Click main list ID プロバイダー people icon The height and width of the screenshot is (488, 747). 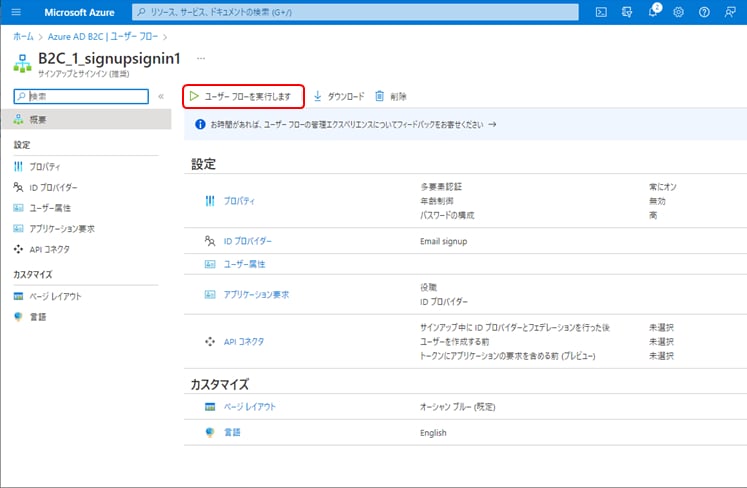pyautogui.click(x=210, y=241)
